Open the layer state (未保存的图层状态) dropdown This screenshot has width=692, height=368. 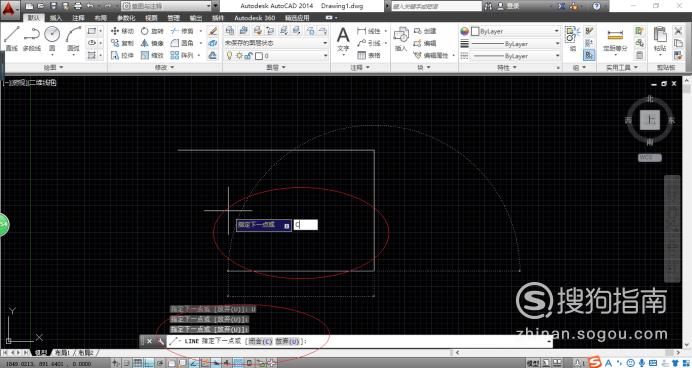tap(276, 43)
